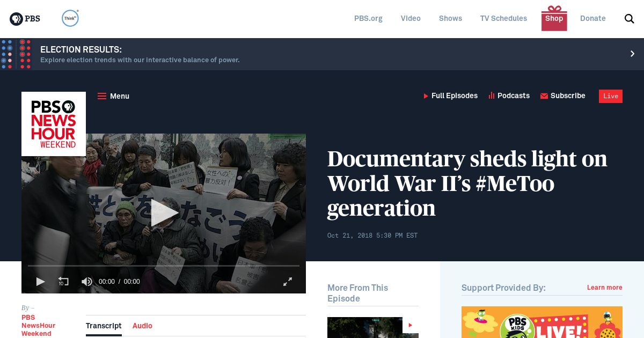This screenshot has height=338, width=644.
Task: Play video with center play arrow
Action: pyautogui.click(x=164, y=213)
